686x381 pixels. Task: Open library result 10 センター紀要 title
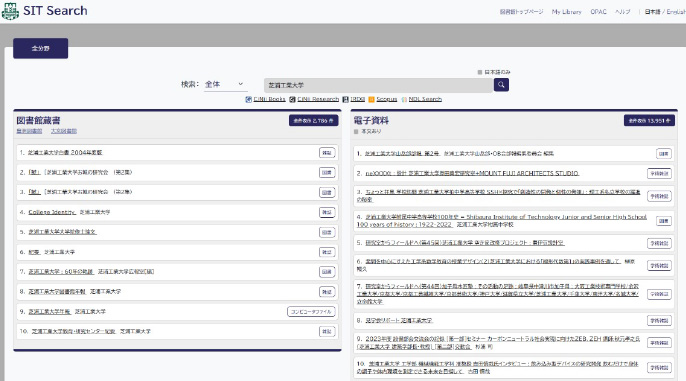pos(74,332)
